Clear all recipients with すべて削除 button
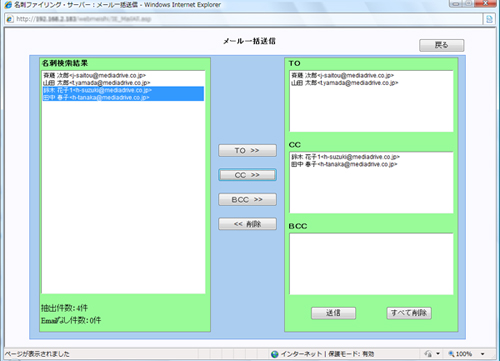Screen dimensions: 500x361 point(409,313)
